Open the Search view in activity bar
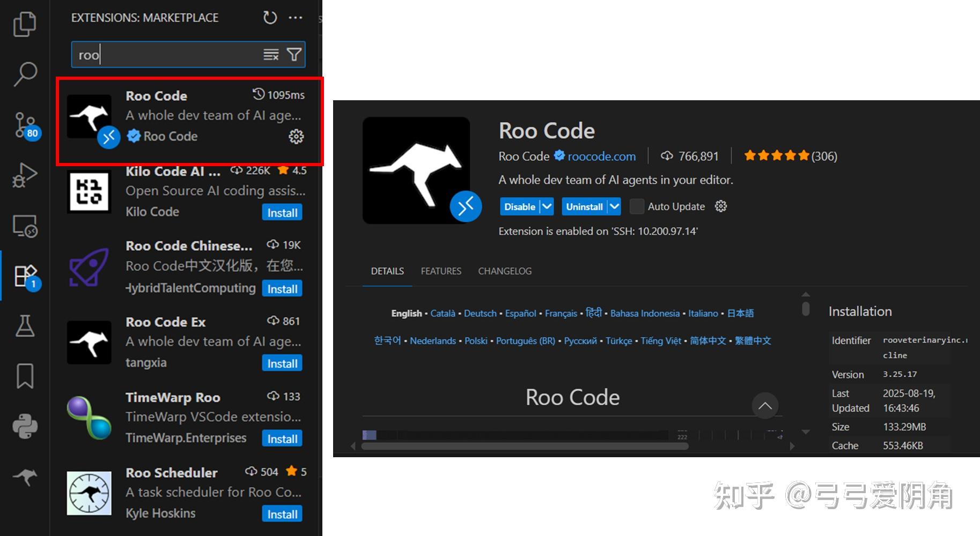 point(25,73)
